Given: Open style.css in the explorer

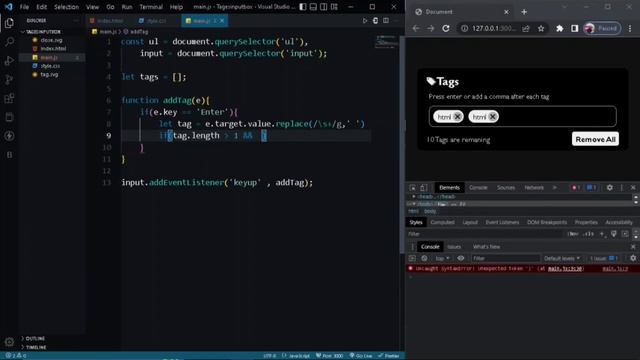Looking at the screenshot, I should [50, 66].
